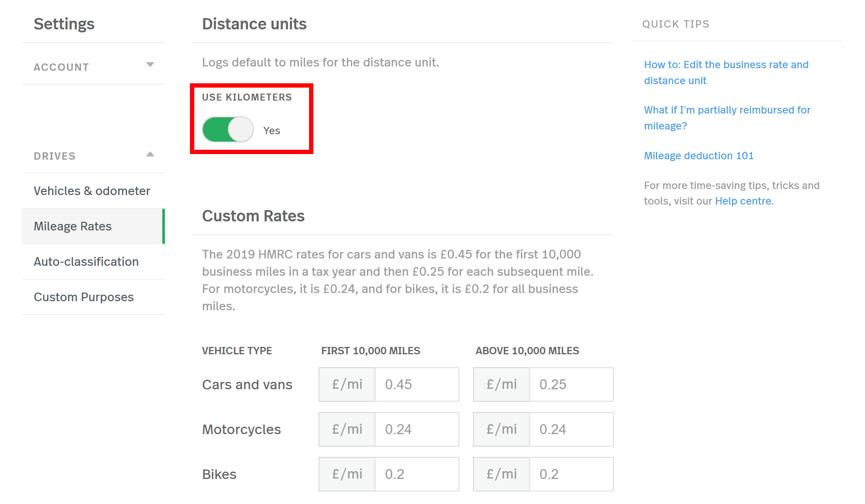Go to Custom Purposes settings
The height and width of the screenshot is (504, 865).
(94, 297)
